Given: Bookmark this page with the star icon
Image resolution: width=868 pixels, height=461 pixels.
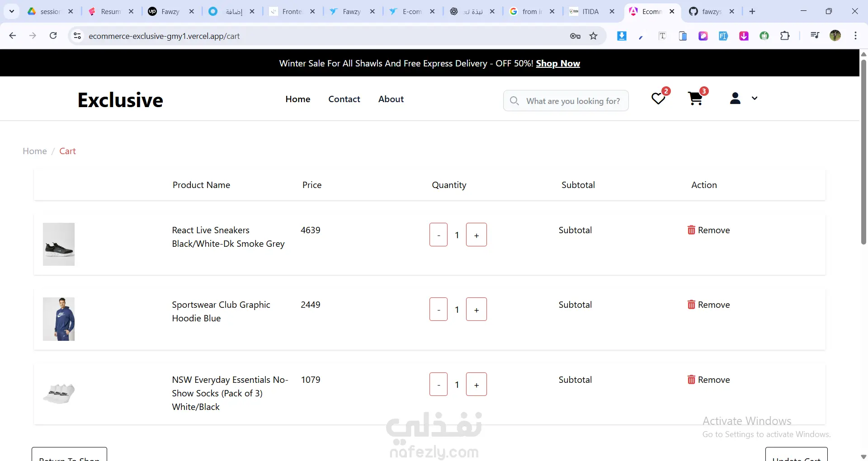Looking at the screenshot, I should (594, 36).
